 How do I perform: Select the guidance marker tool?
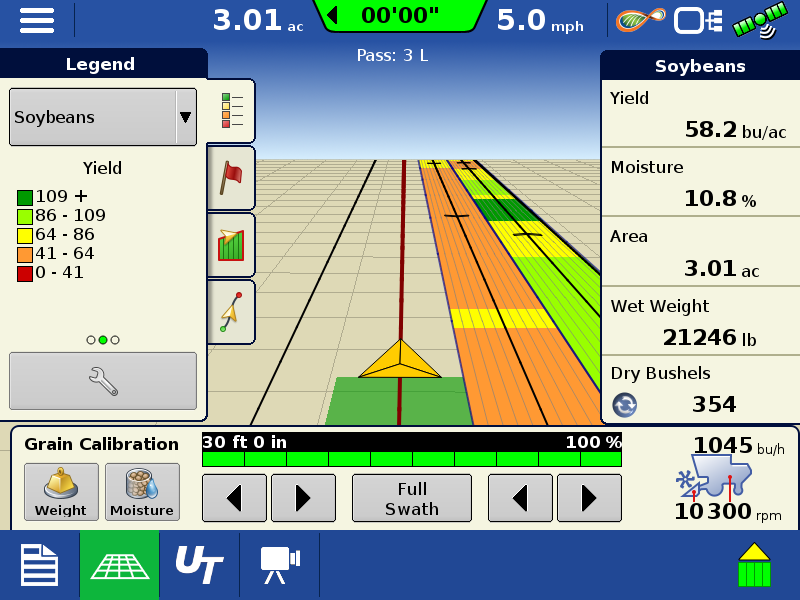tap(229, 311)
